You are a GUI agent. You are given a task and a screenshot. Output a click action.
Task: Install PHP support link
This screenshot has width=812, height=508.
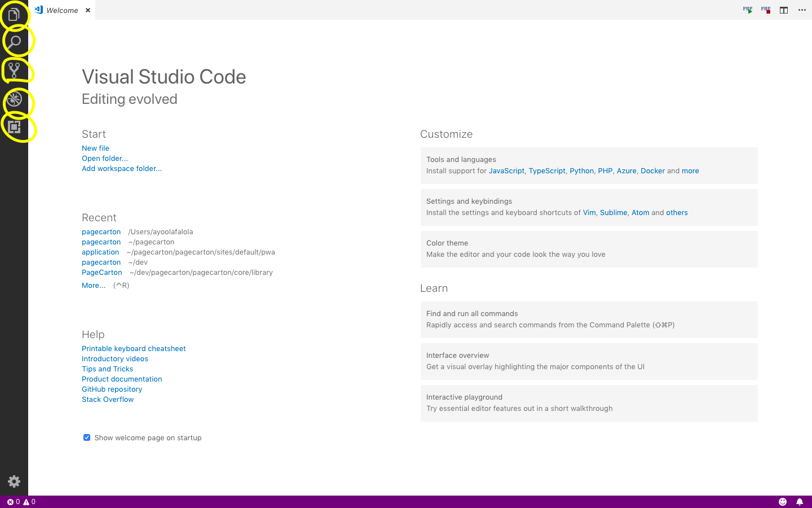[x=605, y=171]
